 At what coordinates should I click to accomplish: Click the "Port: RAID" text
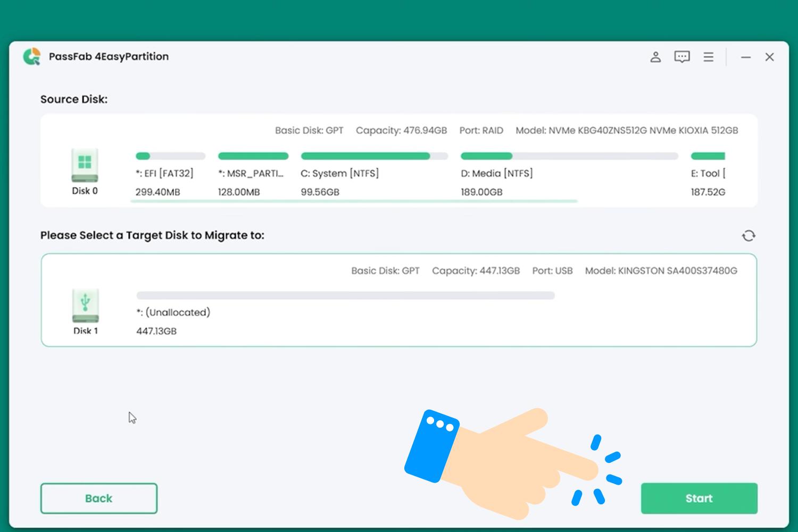pyautogui.click(x=481, y=130)
